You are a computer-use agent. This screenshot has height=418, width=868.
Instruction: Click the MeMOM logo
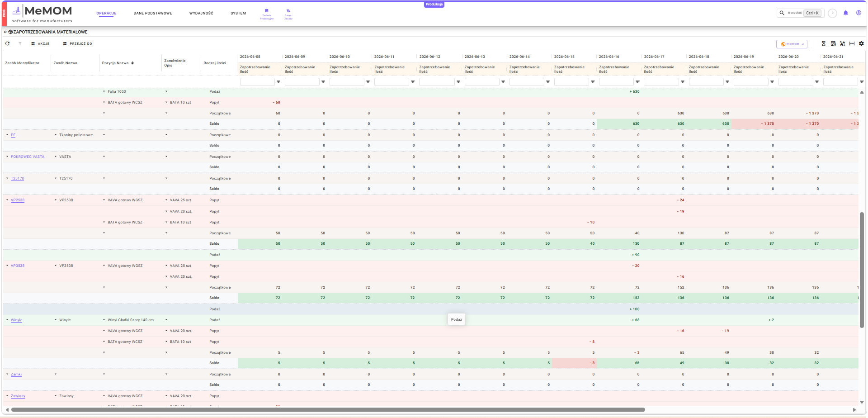[x=42, y=14]
